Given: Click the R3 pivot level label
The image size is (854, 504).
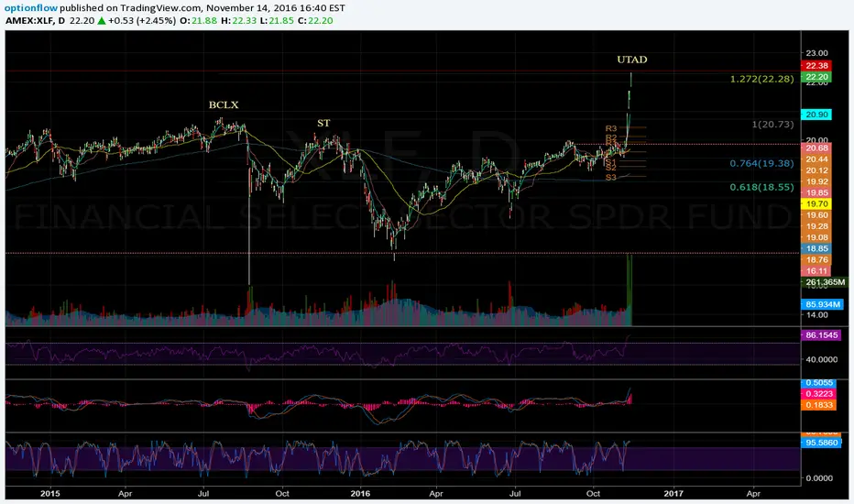Looking at the screenshot, I should click(611, 128).
